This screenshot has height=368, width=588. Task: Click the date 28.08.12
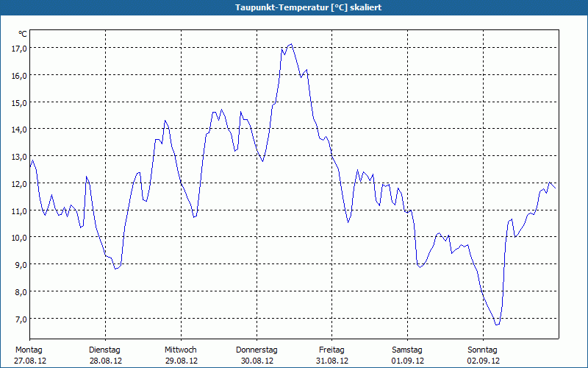coord(106,361)
